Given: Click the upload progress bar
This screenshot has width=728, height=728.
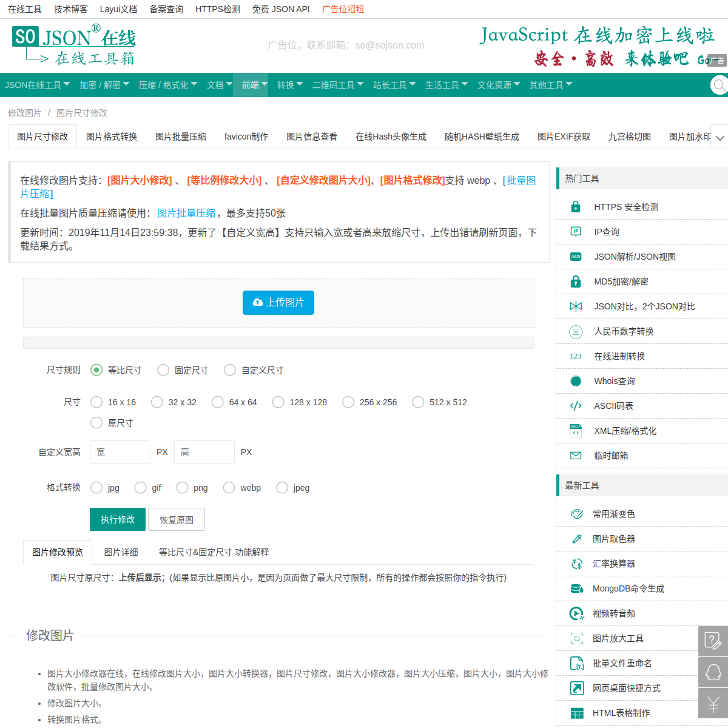Looking at the screenshot, I should pyautogui.click(x=278, y=343).
